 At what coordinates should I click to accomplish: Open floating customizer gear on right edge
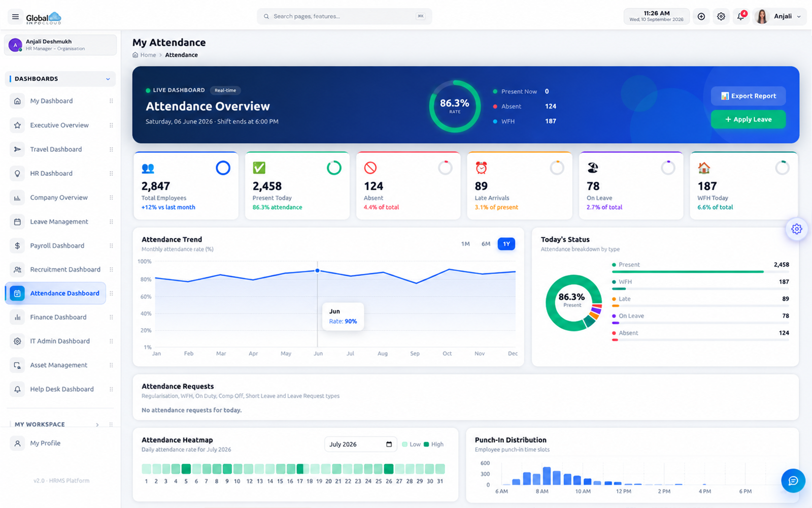point(796,229)
